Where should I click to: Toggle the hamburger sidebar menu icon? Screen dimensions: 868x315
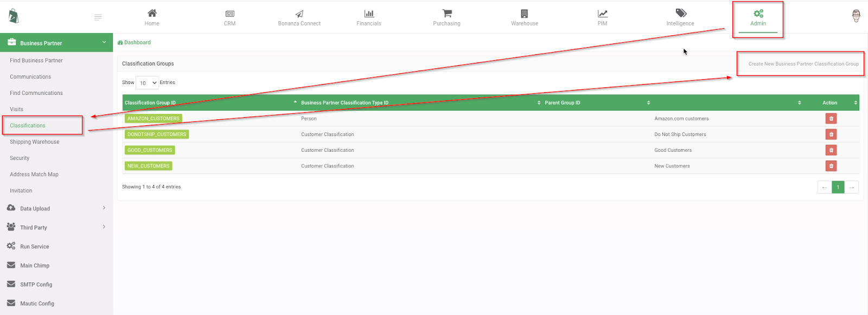pyautogui.click(x=98, y=17)
